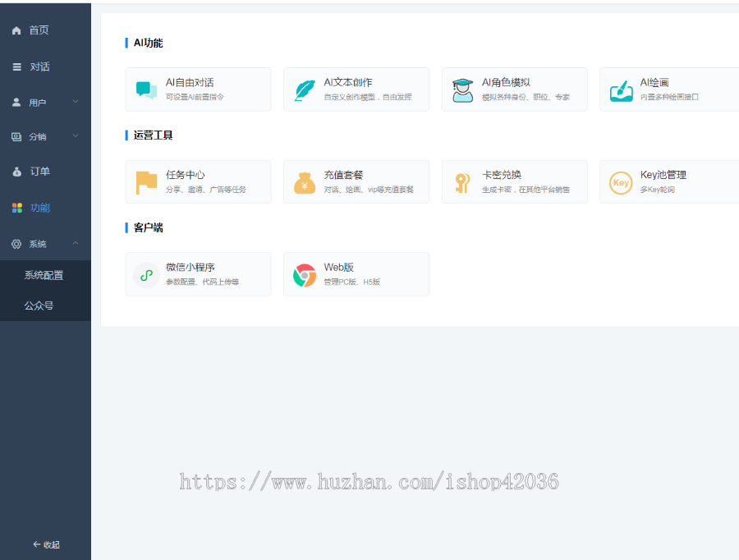Viewport: 739px width, 560px height.
Task: Open the Web版 card title
Action: [338, 268]
